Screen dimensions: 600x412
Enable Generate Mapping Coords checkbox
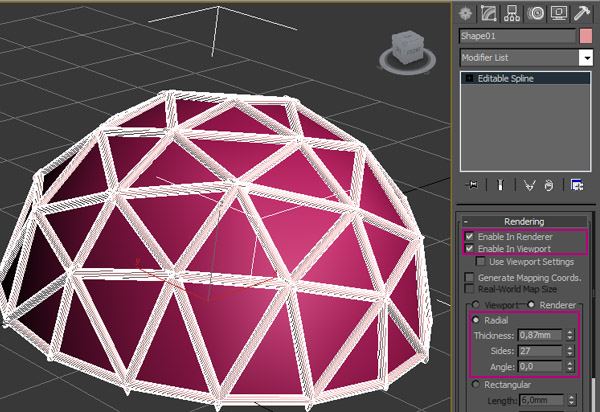click(x=470, y=277)
